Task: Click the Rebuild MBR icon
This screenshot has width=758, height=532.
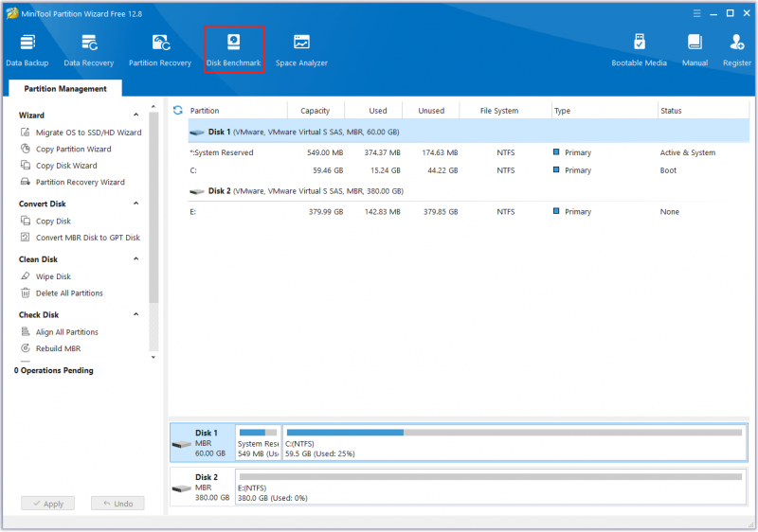Action: [26, 348]
